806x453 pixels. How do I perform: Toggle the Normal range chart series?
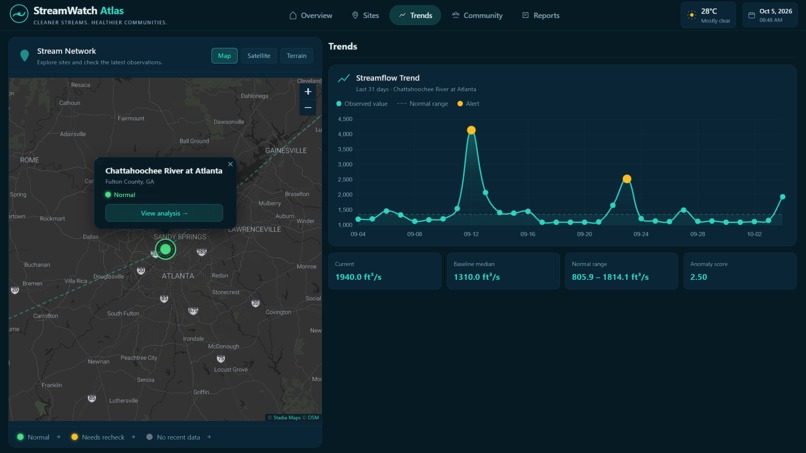[x=423, y=104]
